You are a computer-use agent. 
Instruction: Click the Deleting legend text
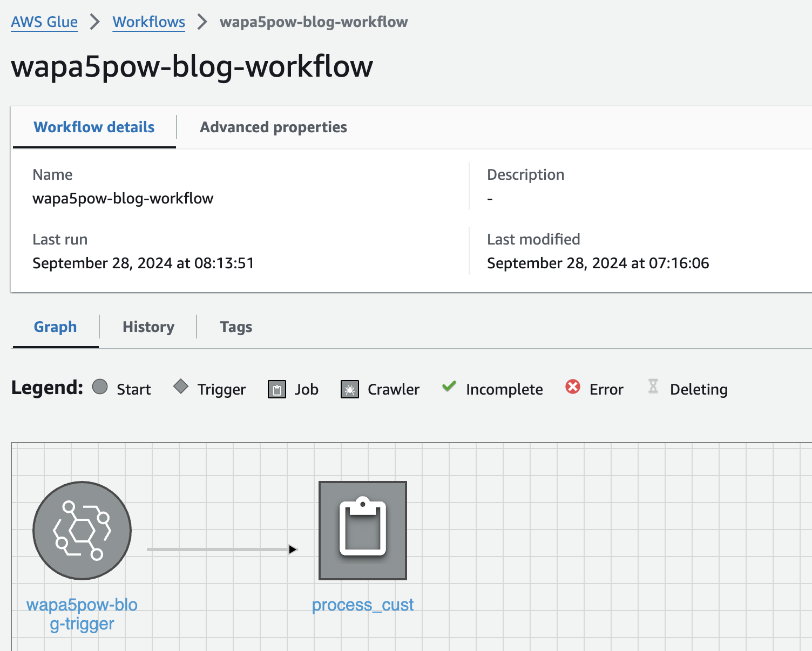[699, 390]
